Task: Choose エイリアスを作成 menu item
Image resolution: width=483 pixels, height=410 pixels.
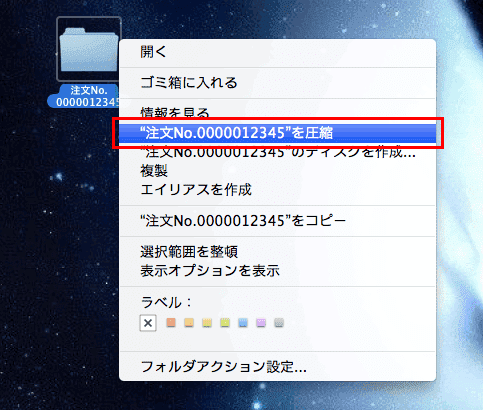Action: (x=277, y=190)
